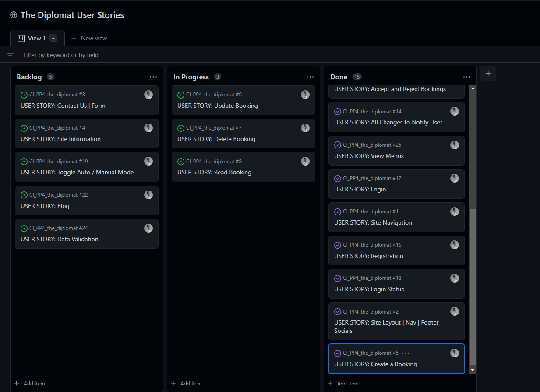Open USER STORY: Contact Us | Form
This screenshot has height=392, width=540.
coord(63,106)
